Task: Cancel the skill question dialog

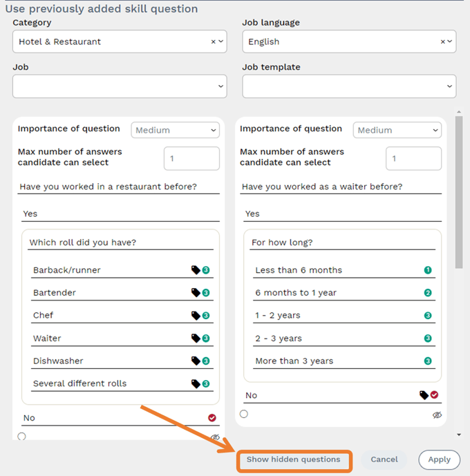Action: 384,459
